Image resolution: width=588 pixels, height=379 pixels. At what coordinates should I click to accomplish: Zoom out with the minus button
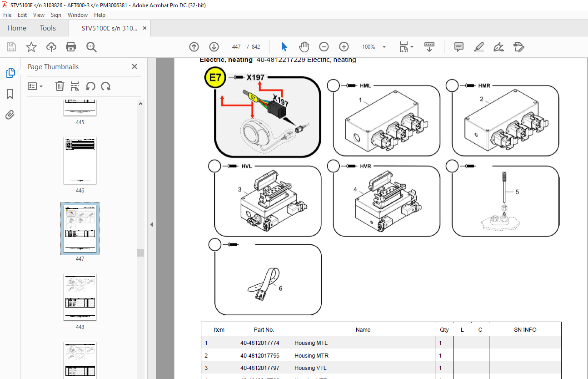(x=324, y=47)
